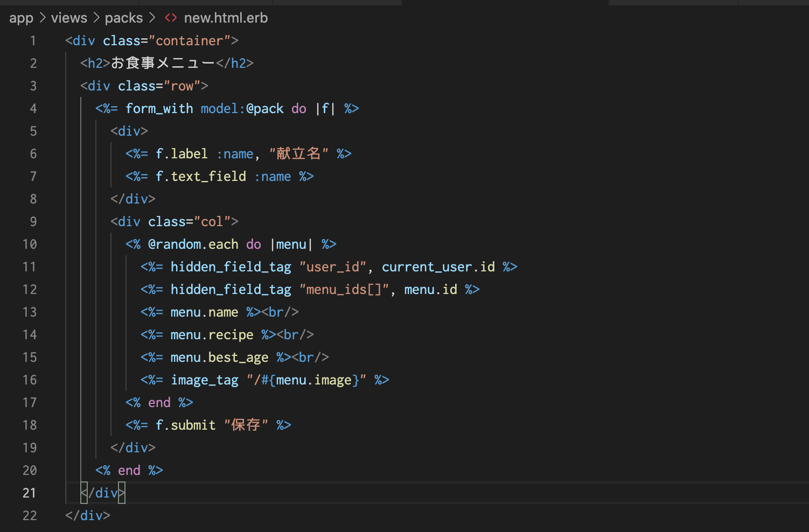Click the HTML file icon in the breadcrumb
Viewport: 809px width, 532px height.
click(171, 18)
